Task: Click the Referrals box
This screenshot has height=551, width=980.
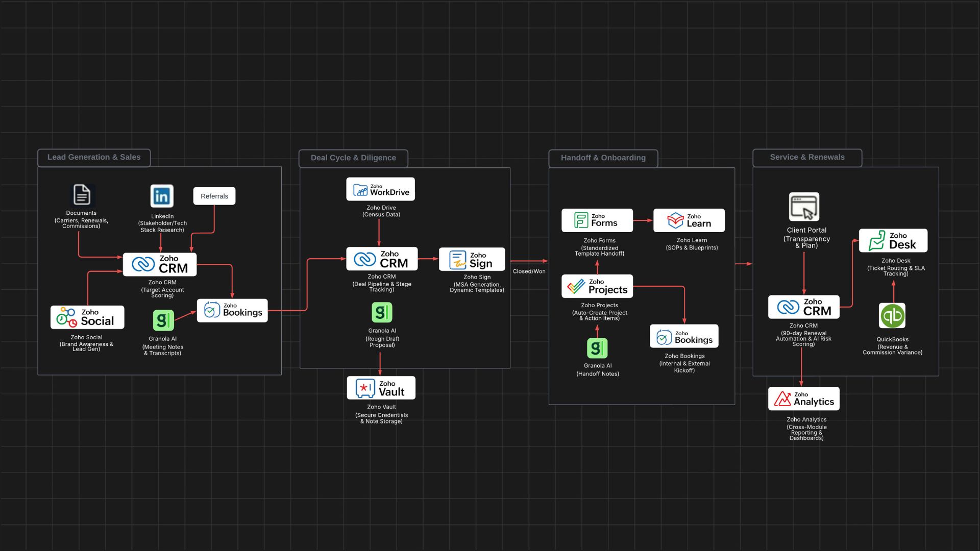Action: coord(214,196)
